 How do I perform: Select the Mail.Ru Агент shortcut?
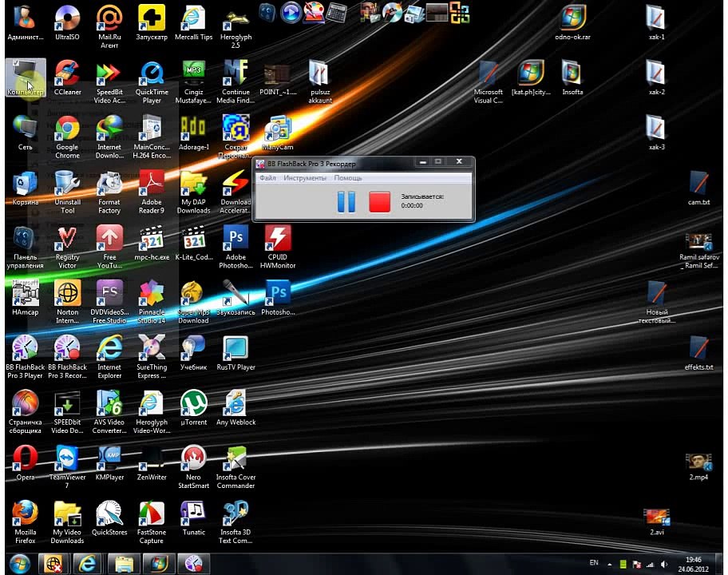point(109,26)
